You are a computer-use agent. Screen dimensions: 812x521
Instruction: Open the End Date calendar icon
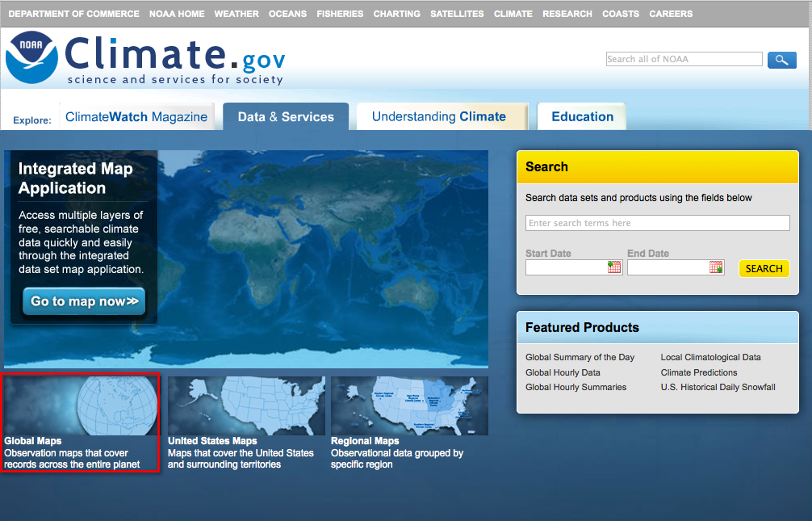click(715, 267)
